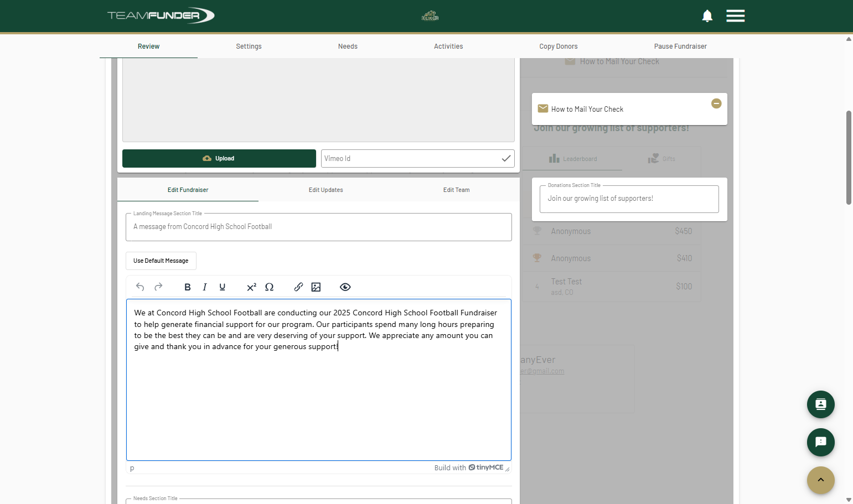Viewport: 853px width, 504px height.
Task: Collapse the How to Mail Your Check card
Action: 716,103
